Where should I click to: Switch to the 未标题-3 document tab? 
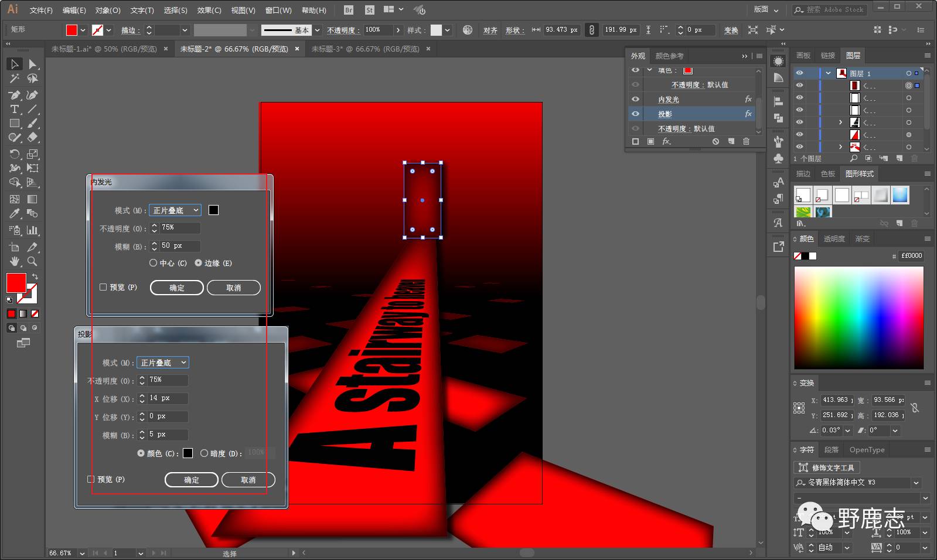pyautogui.click(x=365, y=49)
